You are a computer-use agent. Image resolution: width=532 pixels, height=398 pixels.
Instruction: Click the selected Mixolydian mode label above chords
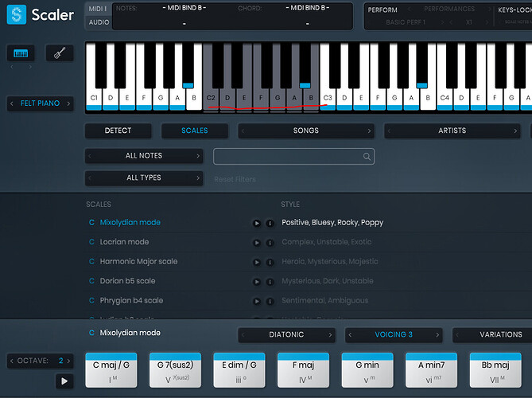coord(130,334)
